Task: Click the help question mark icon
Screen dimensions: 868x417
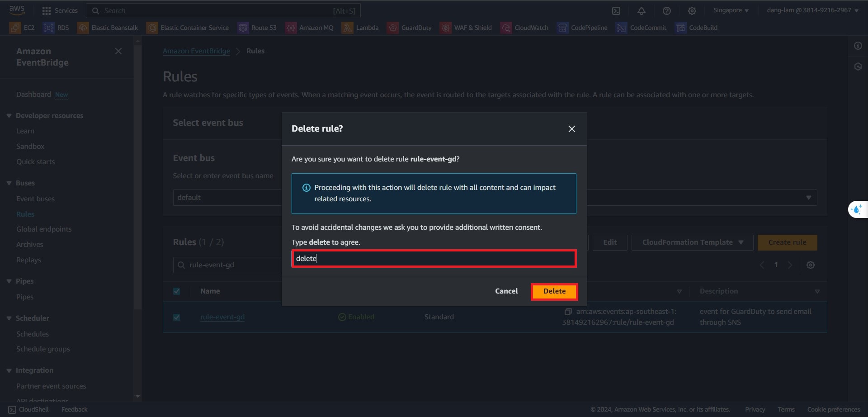Action: click(666, 11)
